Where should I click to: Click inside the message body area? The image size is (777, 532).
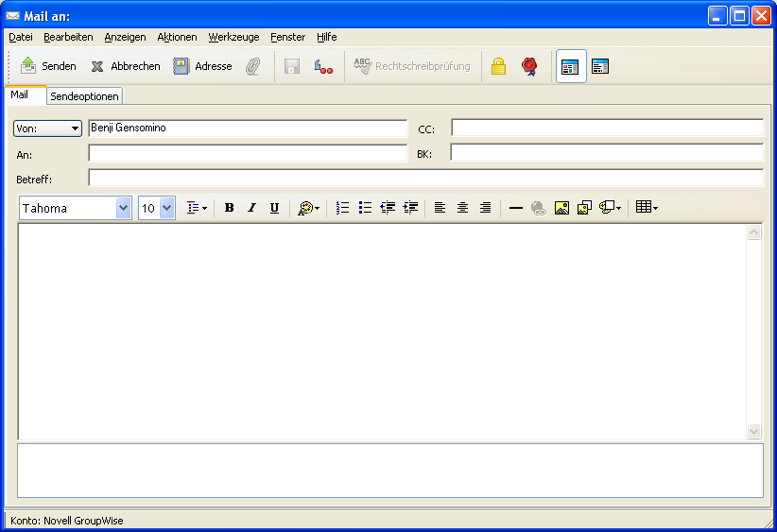pos(382,331)
